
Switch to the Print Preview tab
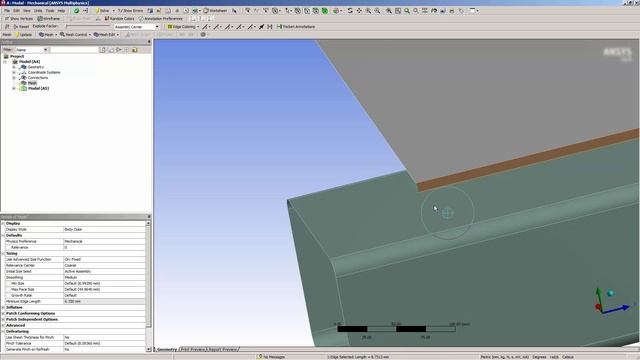coord(193,349)
